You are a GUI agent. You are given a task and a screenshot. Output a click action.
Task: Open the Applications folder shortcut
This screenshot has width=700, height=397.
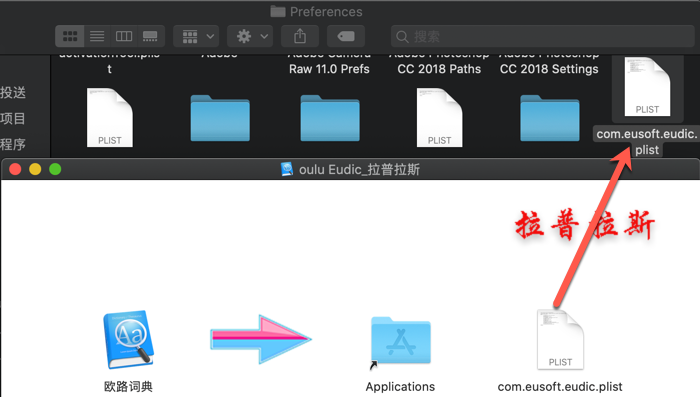coord(401,342)
